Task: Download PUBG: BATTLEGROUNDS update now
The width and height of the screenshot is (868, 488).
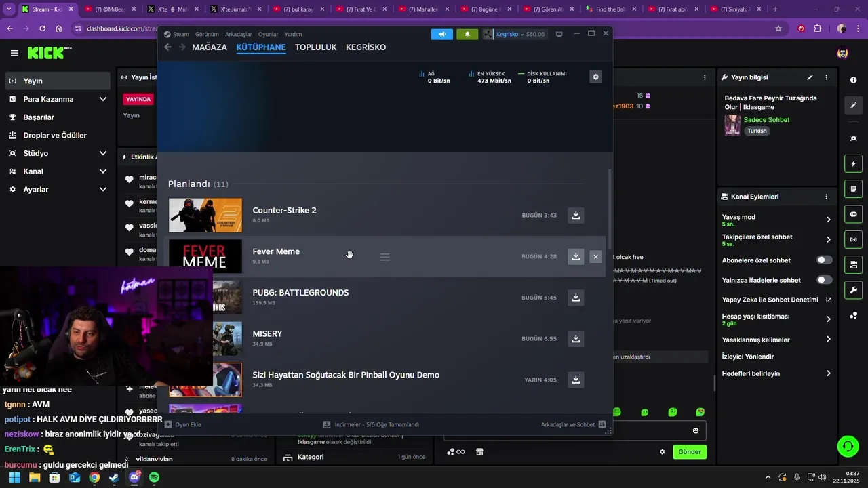Action: tap(576, 298)
